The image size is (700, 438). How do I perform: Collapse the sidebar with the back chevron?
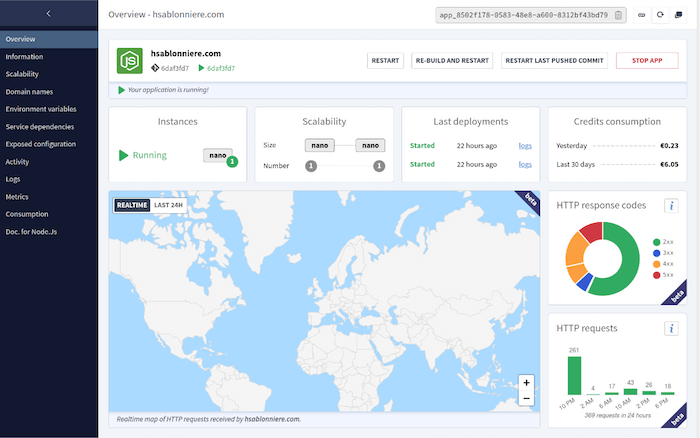tap(49, 13)
